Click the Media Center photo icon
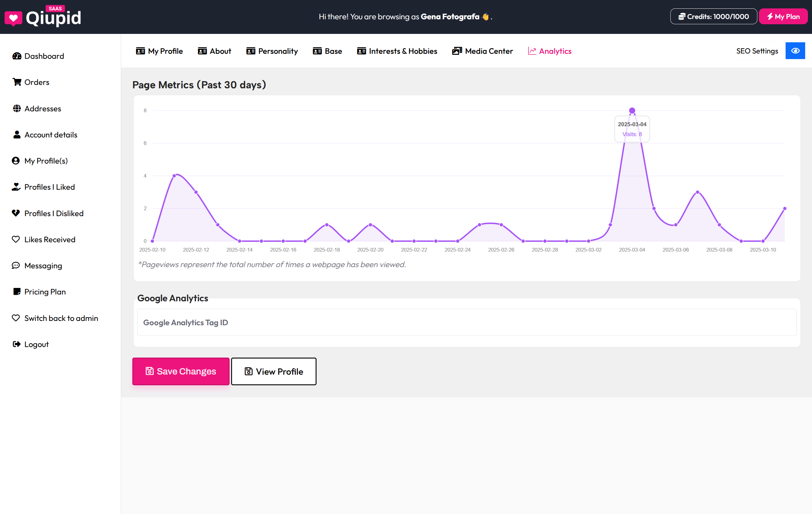812x514 pixels. click(457, 51)
